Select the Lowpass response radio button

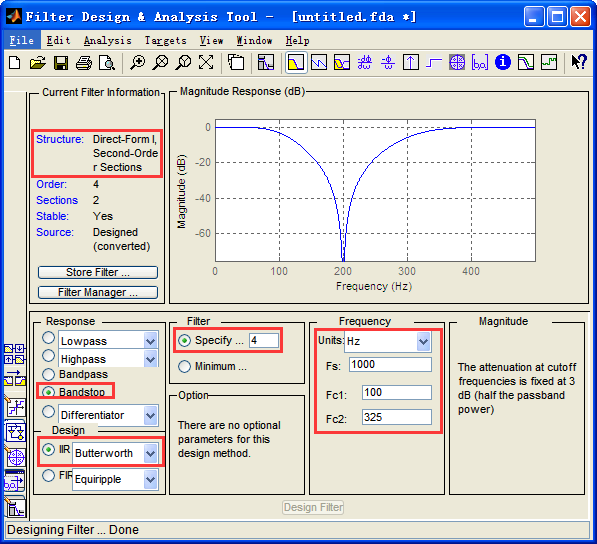[x=48, y=337]
